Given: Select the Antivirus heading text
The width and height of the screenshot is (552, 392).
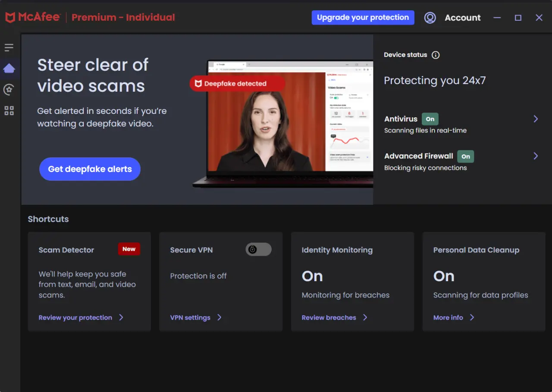Looking at the screenshot, I should [401, 119].
